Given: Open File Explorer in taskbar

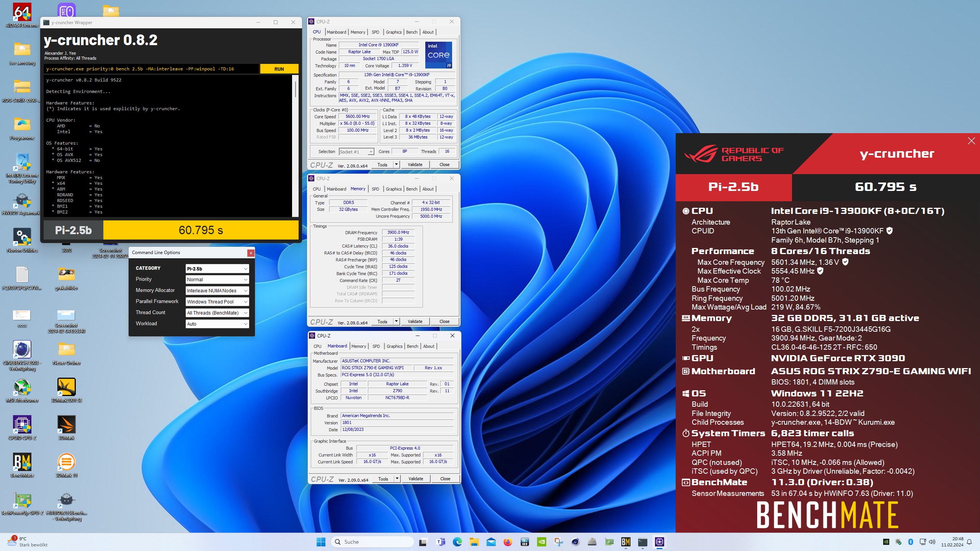Looking at the screenshot, I should [x=474, y=542].
